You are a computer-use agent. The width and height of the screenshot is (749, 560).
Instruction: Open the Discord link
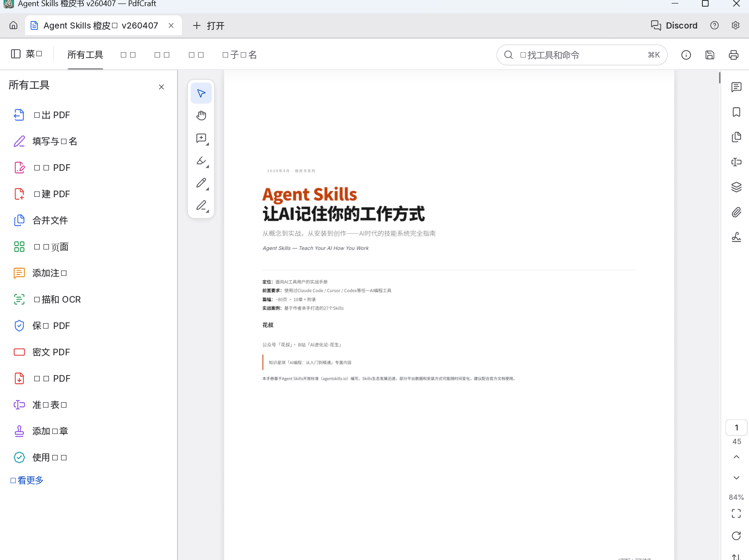click(674, 25)
